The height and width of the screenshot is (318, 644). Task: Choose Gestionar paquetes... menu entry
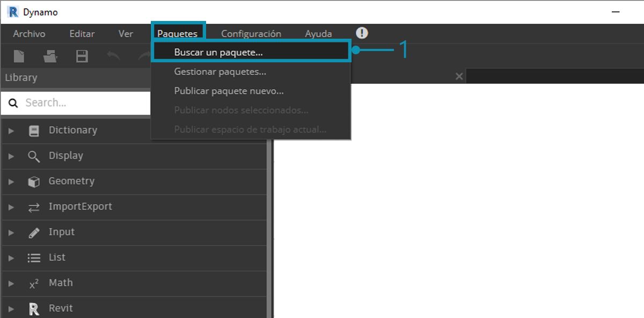(251, 71)
